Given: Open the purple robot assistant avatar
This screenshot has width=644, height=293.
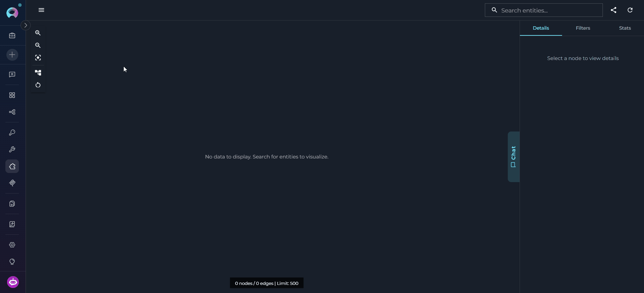Looking at the screenshot, I should click(x=13, y=282).
